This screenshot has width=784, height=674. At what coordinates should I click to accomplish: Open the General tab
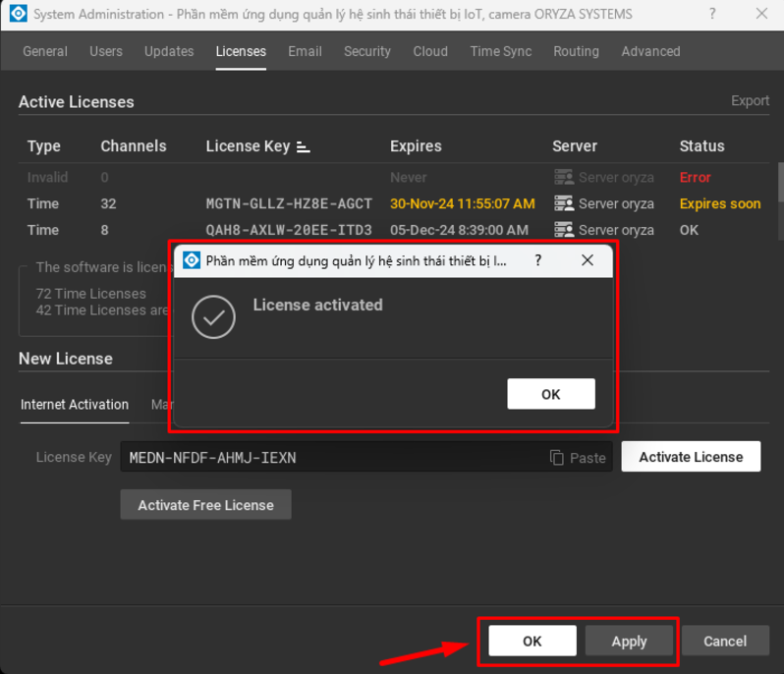pyautogui.click(x=45, y=51)
